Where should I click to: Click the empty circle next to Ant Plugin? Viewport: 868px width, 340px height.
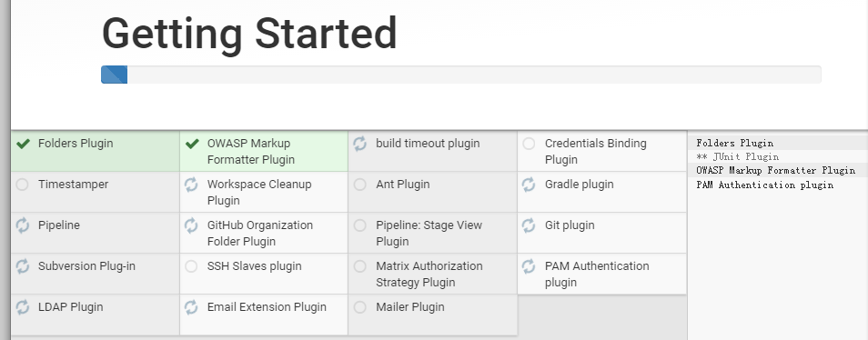(359, 185)
